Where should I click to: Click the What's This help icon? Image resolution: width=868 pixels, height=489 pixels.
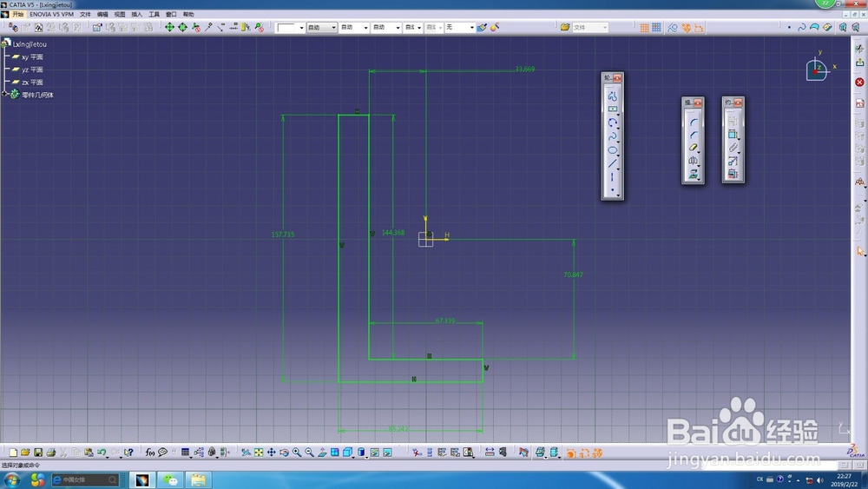[x=128, y=453]
